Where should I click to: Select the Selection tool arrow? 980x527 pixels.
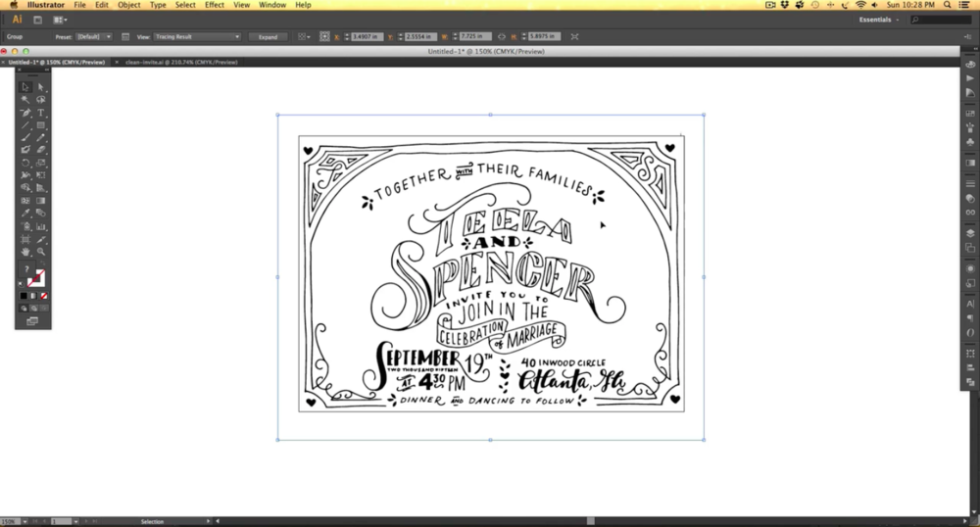coord(25,87)
